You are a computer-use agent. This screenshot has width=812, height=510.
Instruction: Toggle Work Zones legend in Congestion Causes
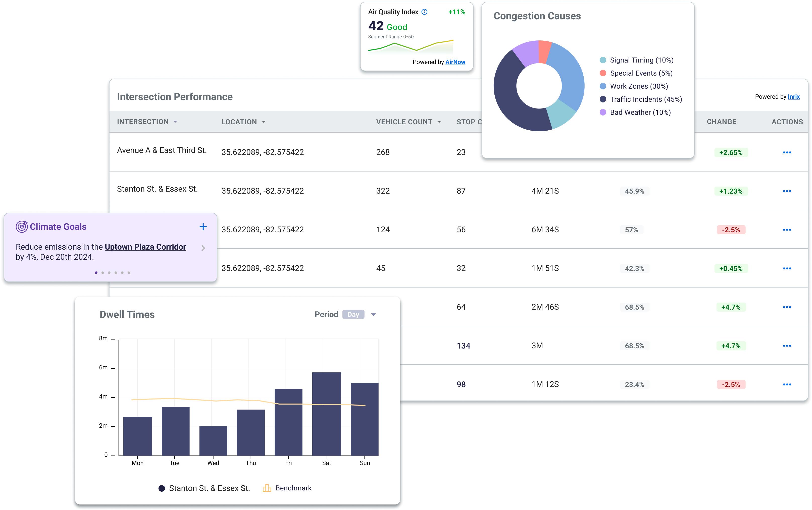pyautogui.click(x=639, y=86)
